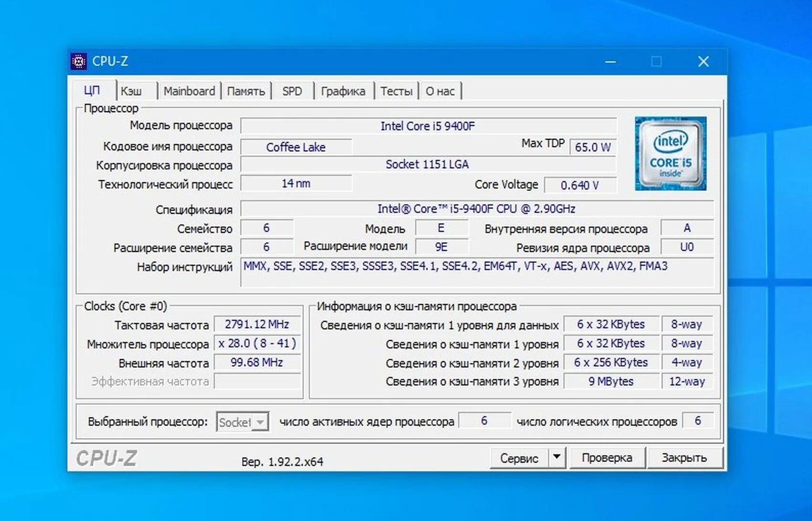Click the Проверка button
Screen dimensions: 812x521
[x=607, y=457]
